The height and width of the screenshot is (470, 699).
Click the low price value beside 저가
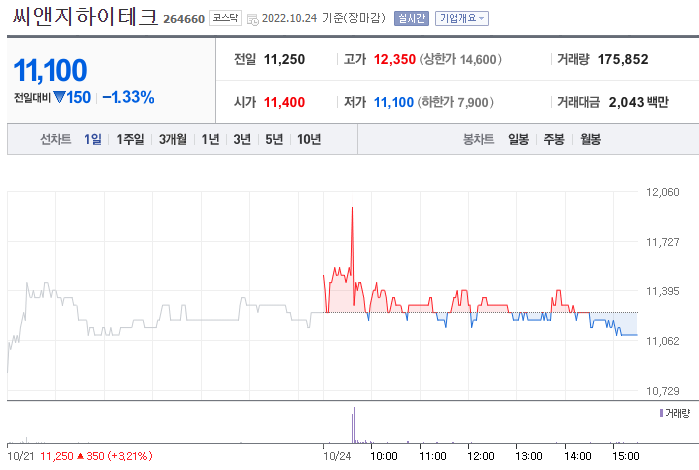coord(394,103)
